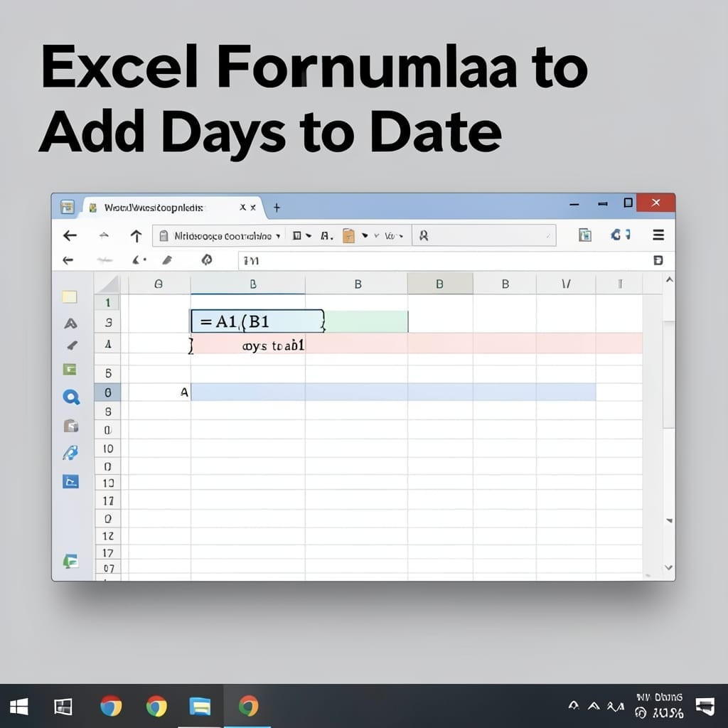Click the blue magnifier search icon in the sidebar
The height and width of the screenshot is (728, 728).
click(x=71, y=397)
